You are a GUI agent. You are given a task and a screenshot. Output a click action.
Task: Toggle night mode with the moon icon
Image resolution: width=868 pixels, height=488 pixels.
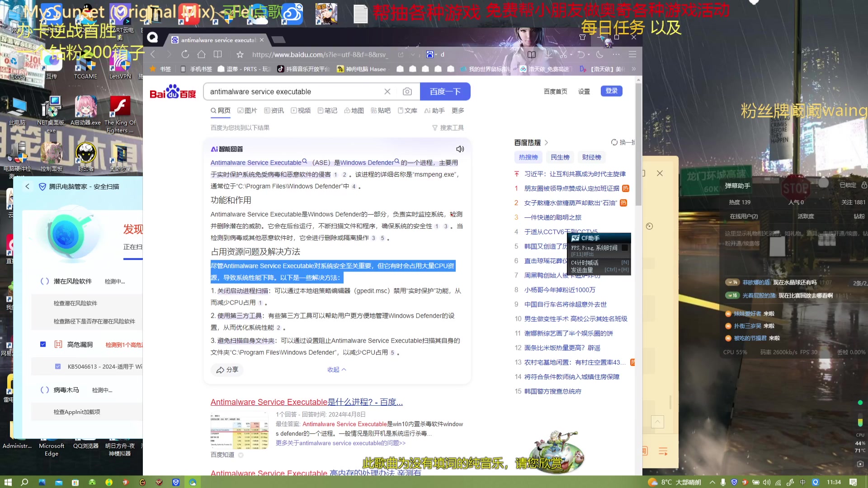[x=600, y=55]
